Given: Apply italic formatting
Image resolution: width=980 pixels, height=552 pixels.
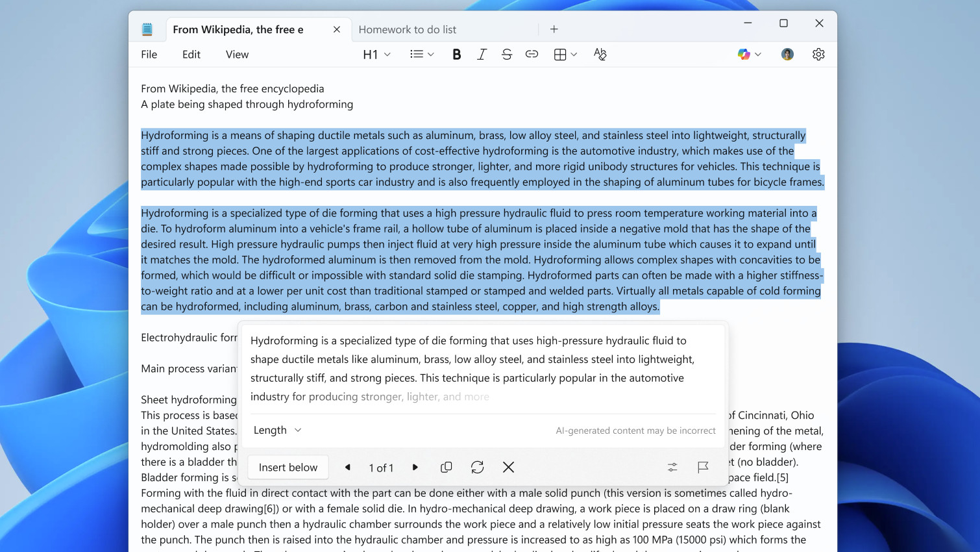Looking at the screenshot, I should pos(482,54).
